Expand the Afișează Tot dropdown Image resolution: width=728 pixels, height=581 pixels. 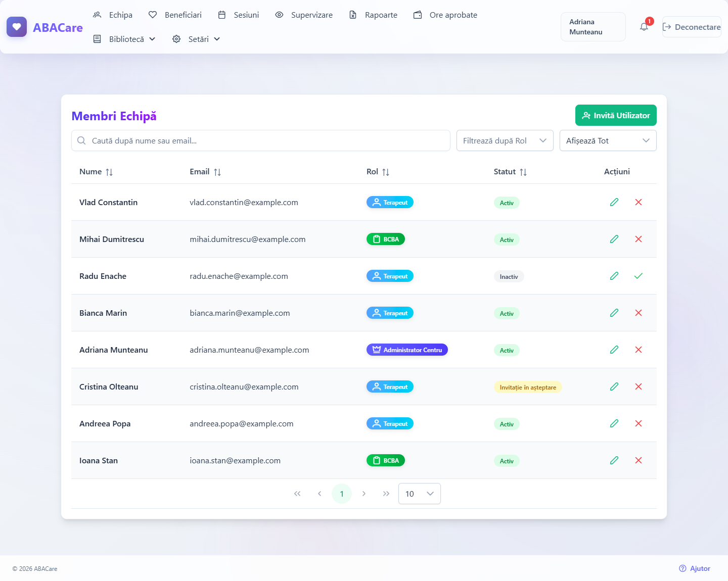608,140
